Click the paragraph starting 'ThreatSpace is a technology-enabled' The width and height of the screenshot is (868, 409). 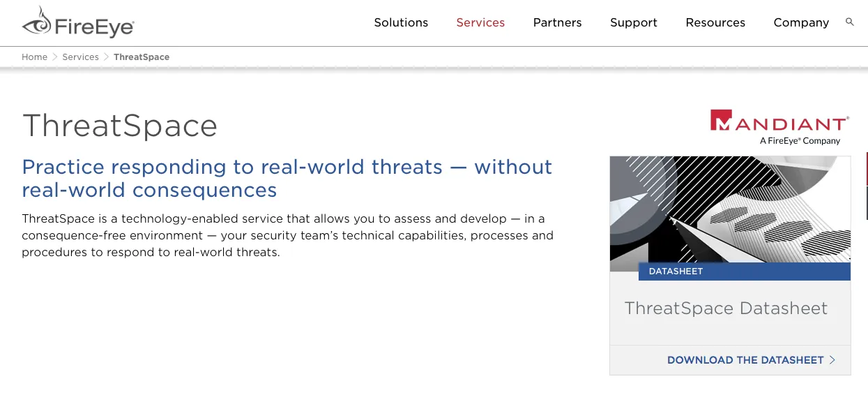[287, 235]
